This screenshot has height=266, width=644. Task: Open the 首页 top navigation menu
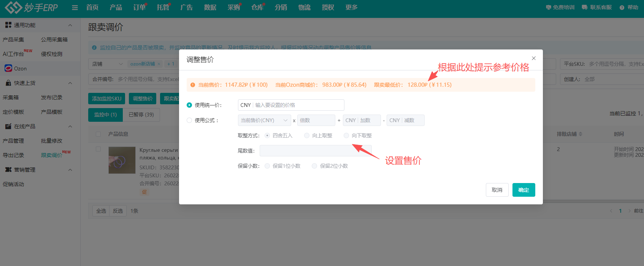(92, 7)
